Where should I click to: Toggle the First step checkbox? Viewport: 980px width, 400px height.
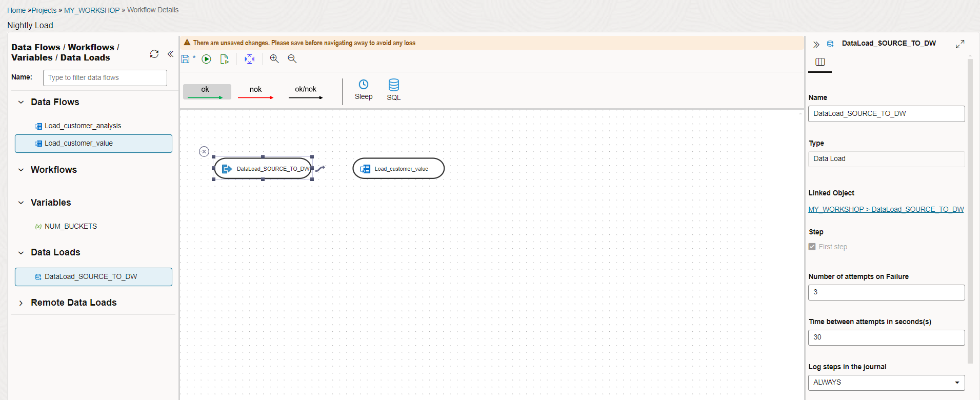click(x=812, y=247)
